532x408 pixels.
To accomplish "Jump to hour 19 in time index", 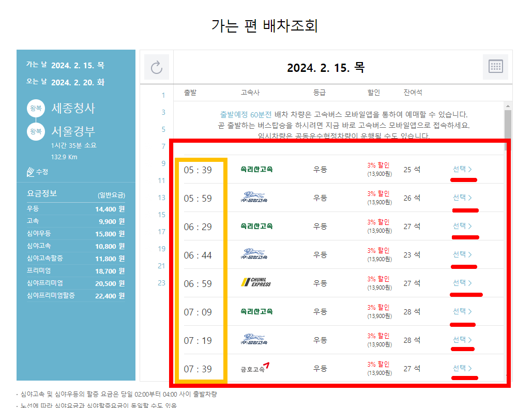I will click(x=161, y=249).
